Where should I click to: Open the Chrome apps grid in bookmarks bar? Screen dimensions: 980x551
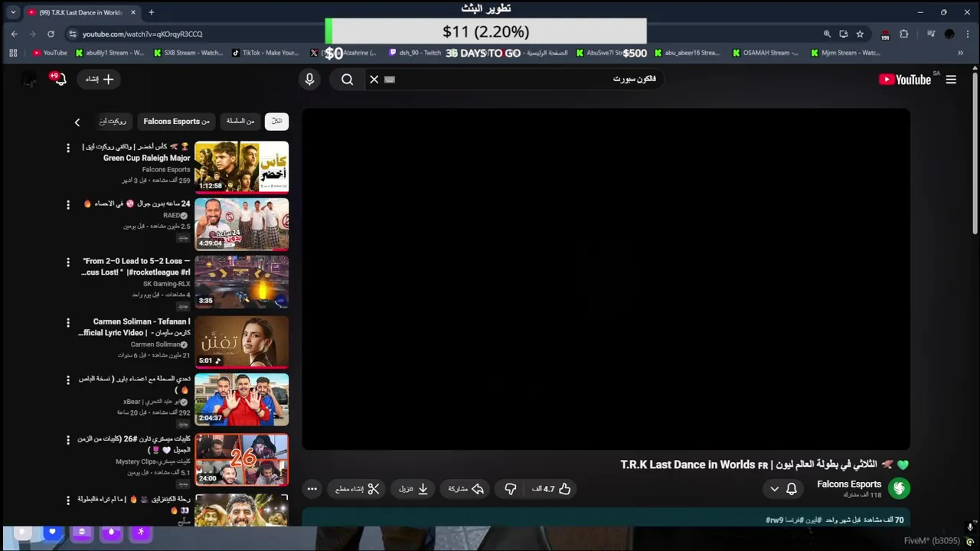coord(13,53)
